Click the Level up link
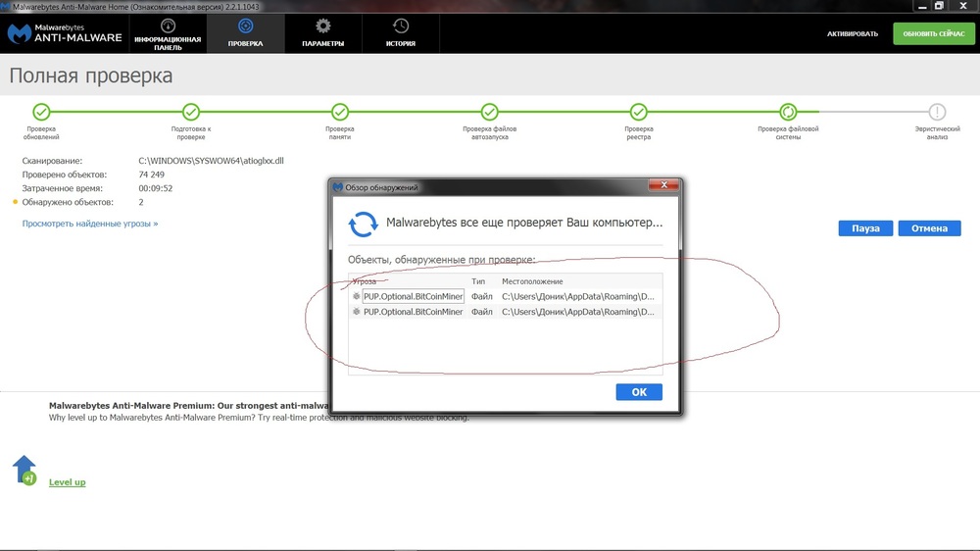 pos(67,482)
